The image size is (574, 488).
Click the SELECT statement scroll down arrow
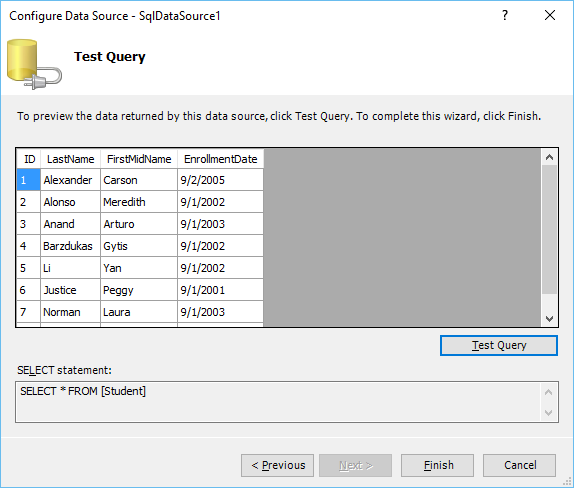548,413
